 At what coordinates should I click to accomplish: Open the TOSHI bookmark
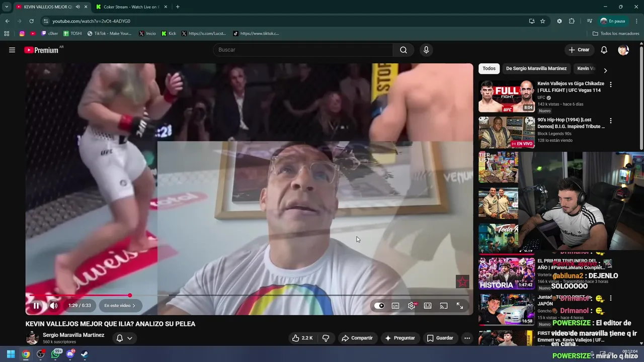[72, 34]
